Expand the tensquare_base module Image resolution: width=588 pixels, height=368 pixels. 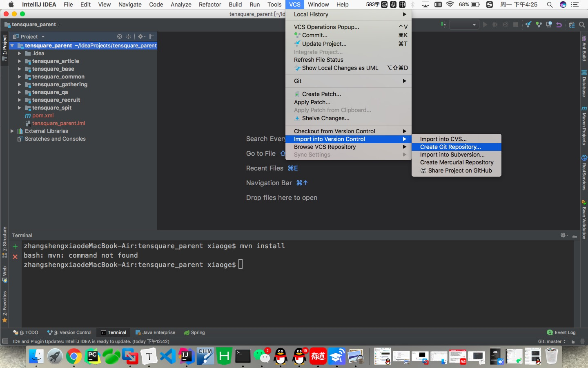19,69
